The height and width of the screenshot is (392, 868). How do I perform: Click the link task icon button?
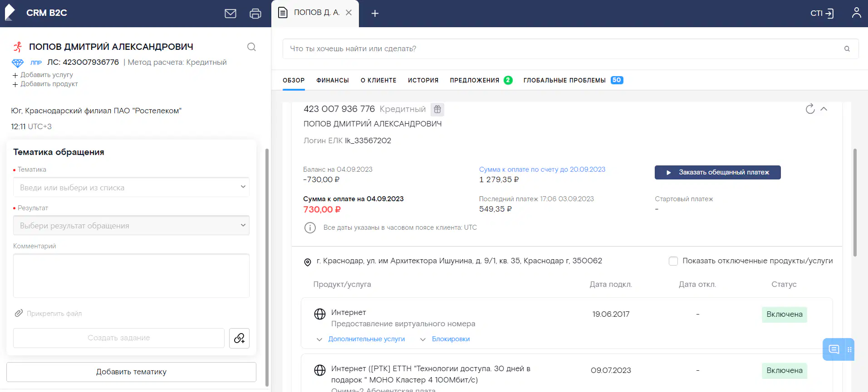[239, 338]
